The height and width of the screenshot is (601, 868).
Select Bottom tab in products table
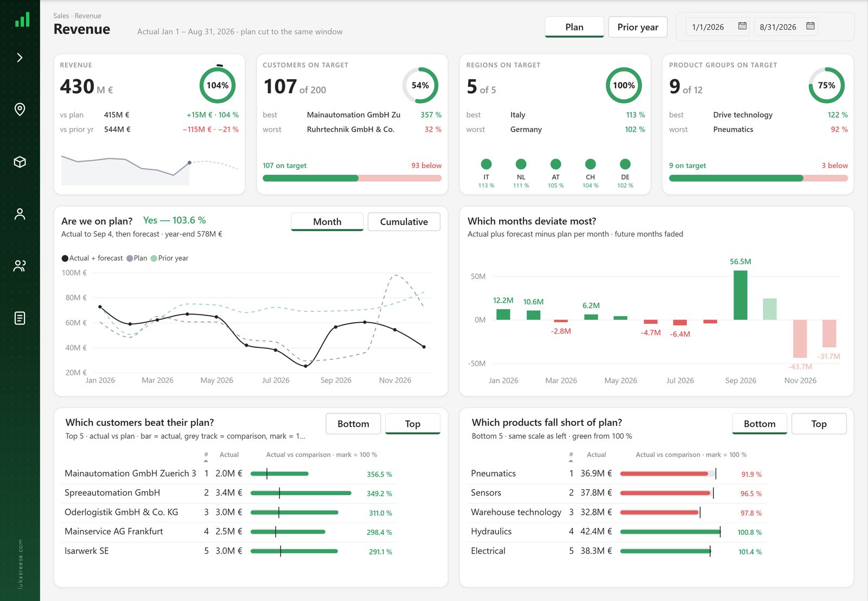[759, 424]
